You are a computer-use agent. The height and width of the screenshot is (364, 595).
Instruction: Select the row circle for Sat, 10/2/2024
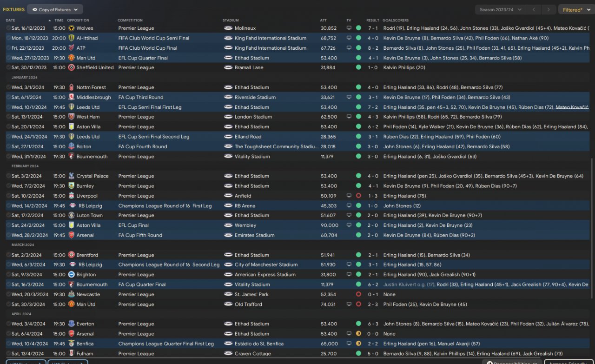pos(8,196)
